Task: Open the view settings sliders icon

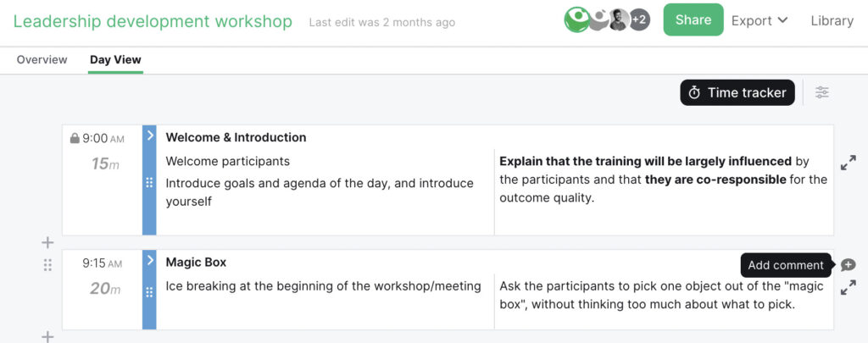Action: (822, 92)
